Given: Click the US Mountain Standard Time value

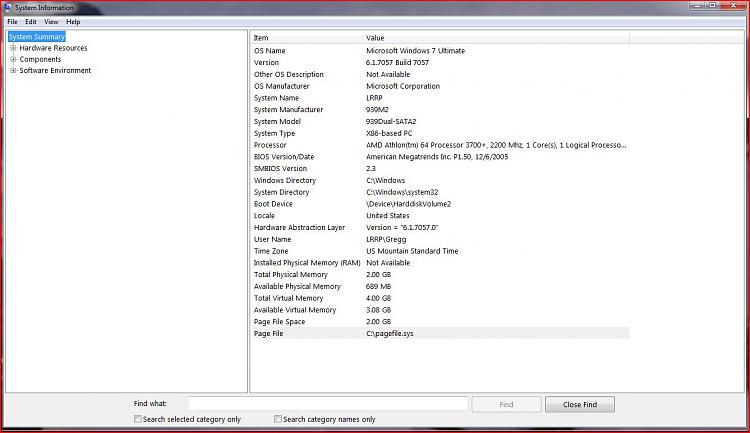Looking at the screenshot, I should [x=412, y=251].
